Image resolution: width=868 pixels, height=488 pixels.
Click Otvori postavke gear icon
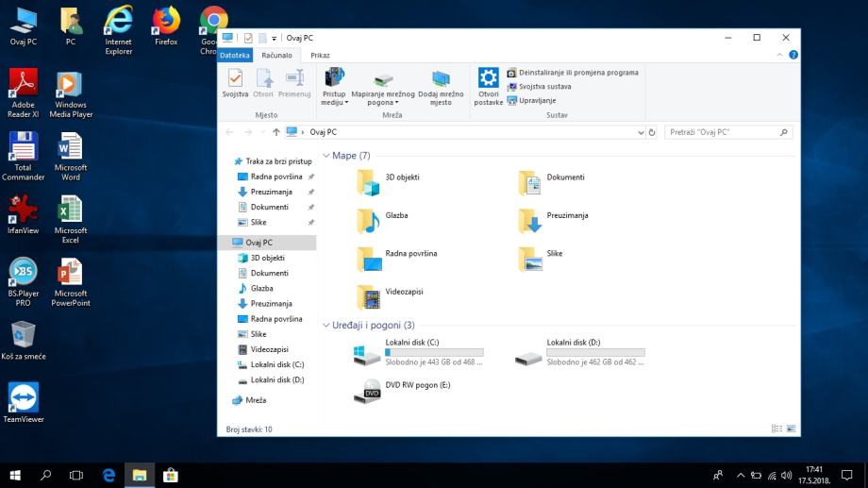[x=489, y=77]
